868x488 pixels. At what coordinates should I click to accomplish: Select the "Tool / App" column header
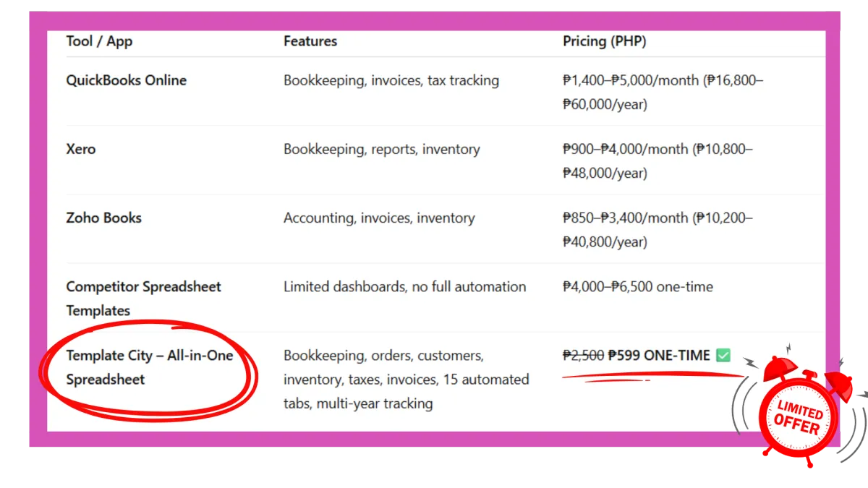click(x=99, y=41)
